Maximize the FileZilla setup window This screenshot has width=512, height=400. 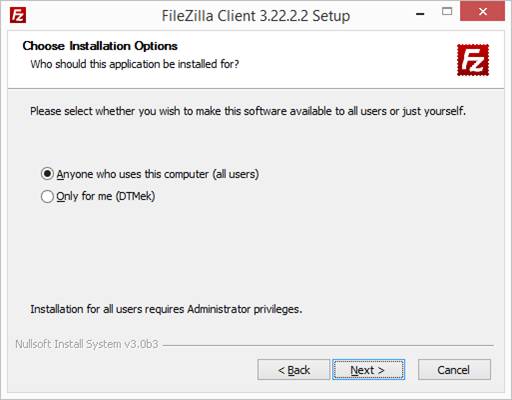447,12
